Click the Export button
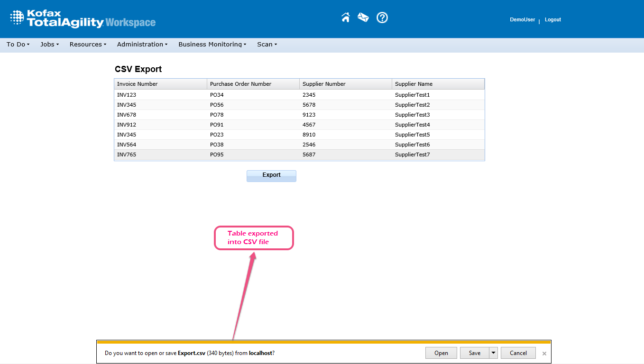The image size is (644, 364). 271,175
